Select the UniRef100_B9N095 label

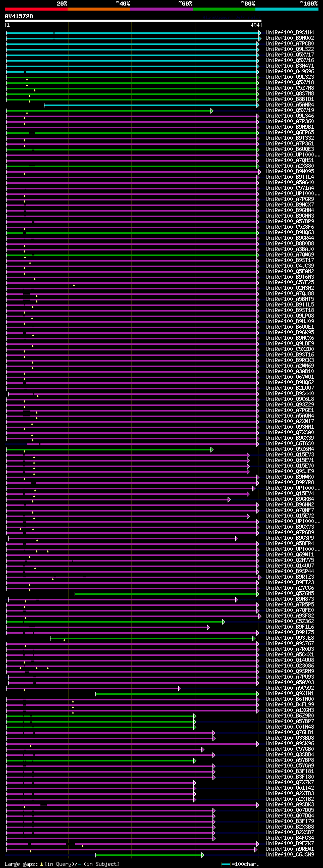point(290,171)
